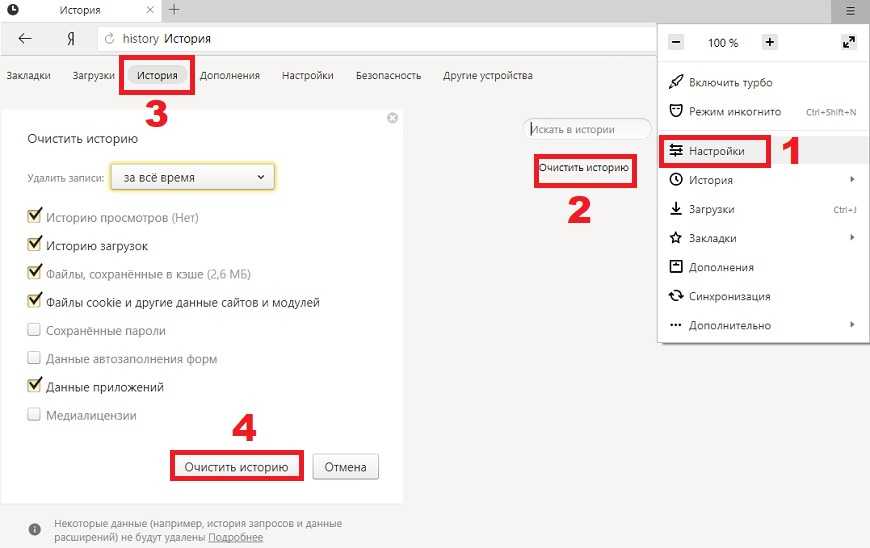
Task: Enable turbo mode rocket icon
Action: coord(676,82)
